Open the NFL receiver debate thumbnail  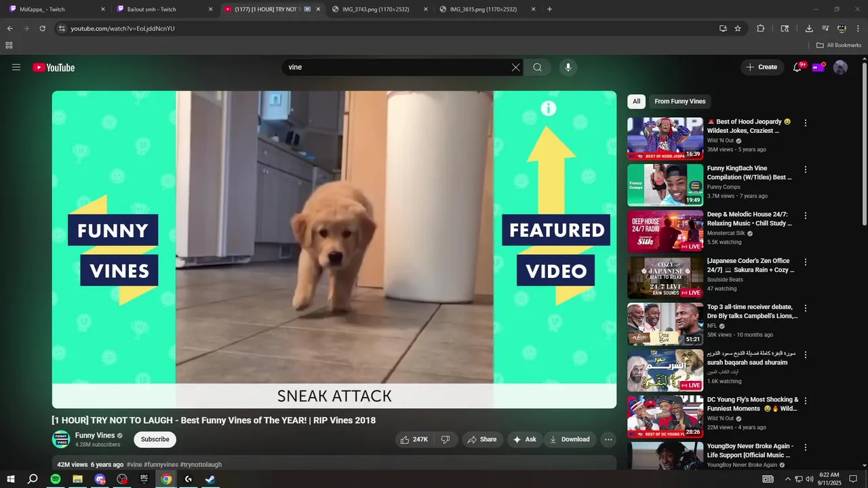[665, 324]
